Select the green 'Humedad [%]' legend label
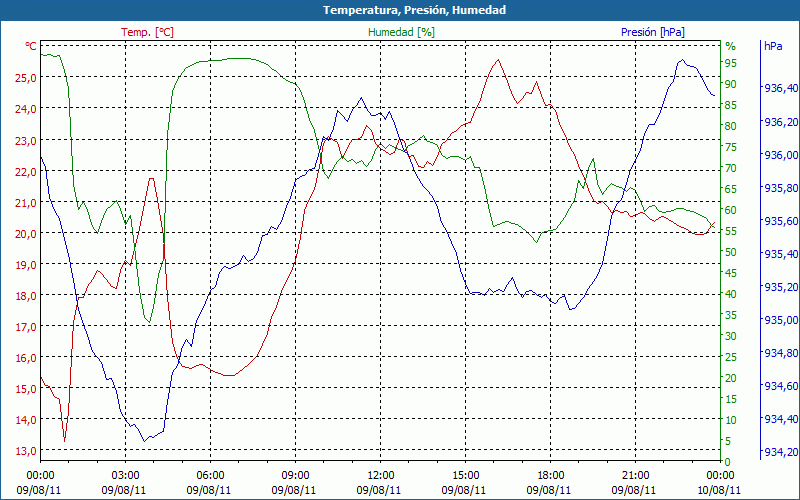Screen dimensions: 800x500 (401, 32)
